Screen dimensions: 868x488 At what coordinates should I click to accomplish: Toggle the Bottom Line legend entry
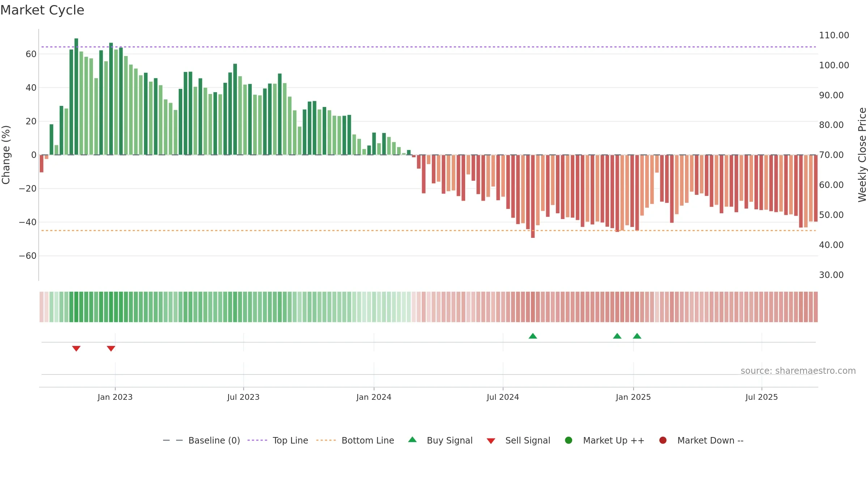[355, 440]
